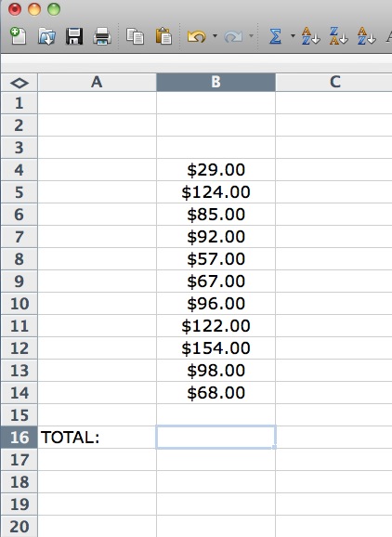Viewport: 392px width, 537px height.
Task: Click the empty total cell B16
Action: (216, 438)
